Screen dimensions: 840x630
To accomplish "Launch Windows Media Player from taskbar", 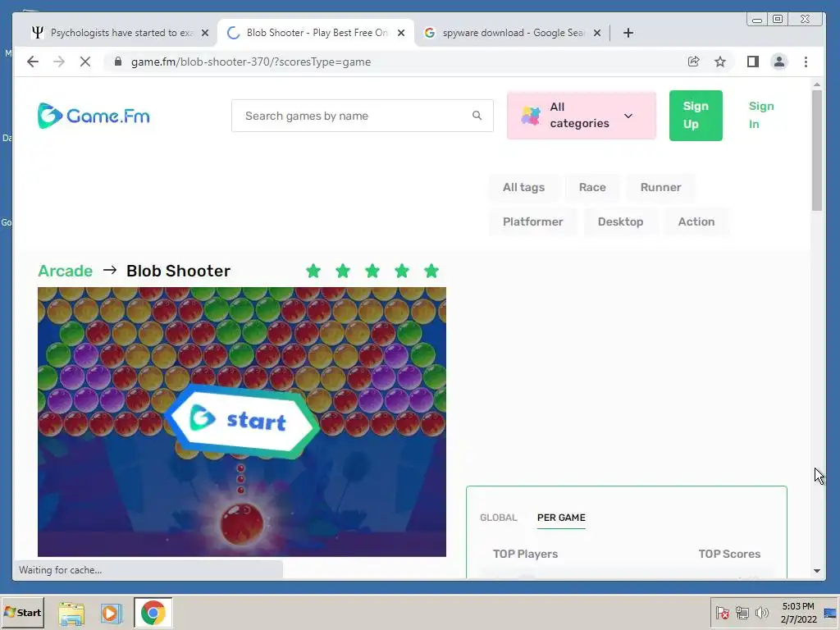I will pyautogui.click(x=112, y=613).
